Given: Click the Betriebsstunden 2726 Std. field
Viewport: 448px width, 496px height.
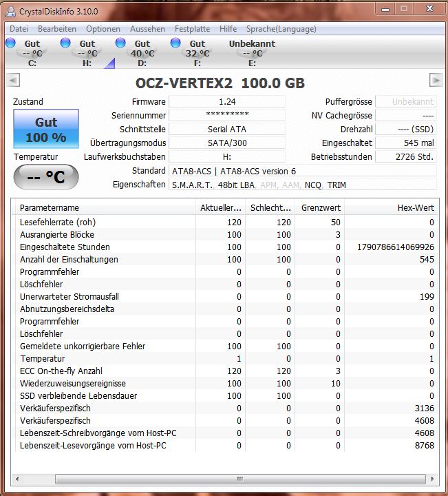Looking at the screenshot, I should 406,157.
